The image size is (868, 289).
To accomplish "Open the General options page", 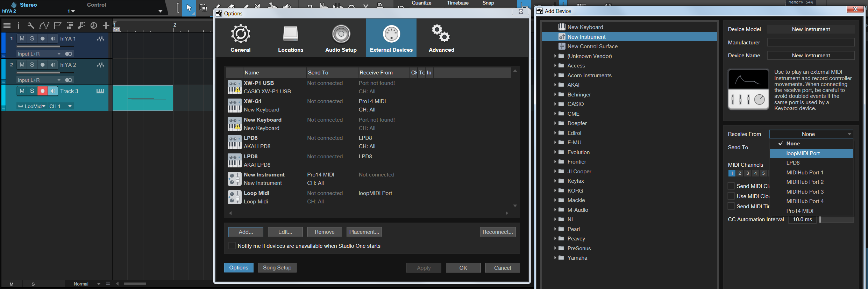I will coord(241,38).
